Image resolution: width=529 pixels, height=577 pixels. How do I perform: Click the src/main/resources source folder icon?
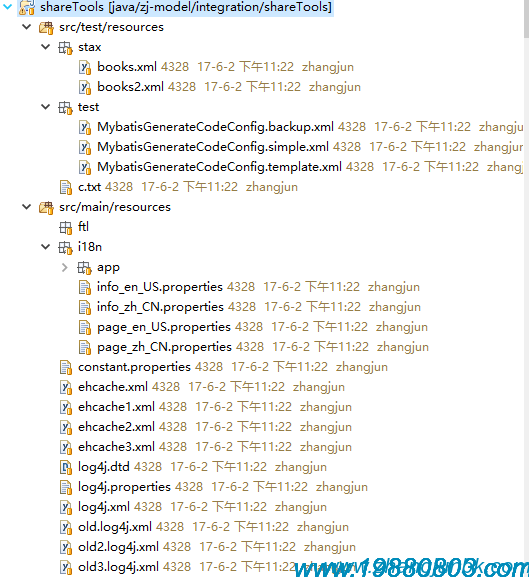click(46, 208)
